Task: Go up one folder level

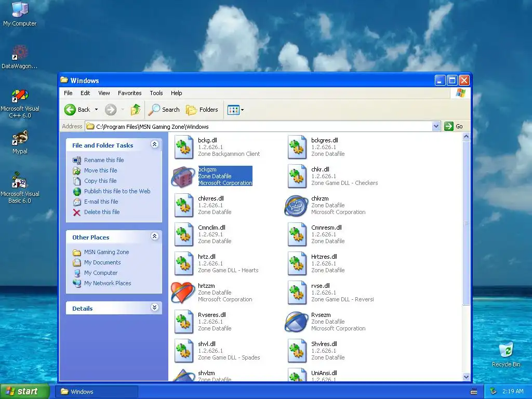Action: [136, 110]
